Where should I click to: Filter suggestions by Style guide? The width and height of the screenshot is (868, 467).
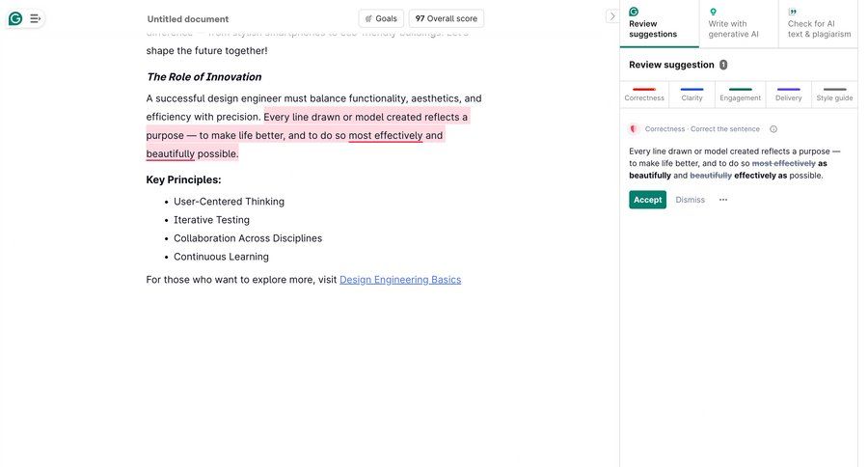pyautogui.click(x=834, y=95)
